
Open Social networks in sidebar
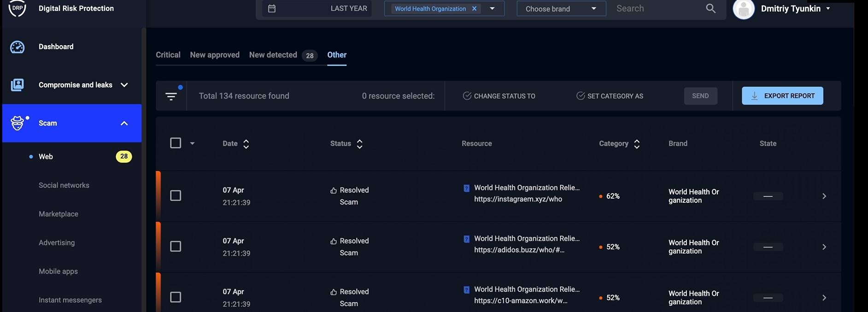pyautogui.click(x=64, y=185)
